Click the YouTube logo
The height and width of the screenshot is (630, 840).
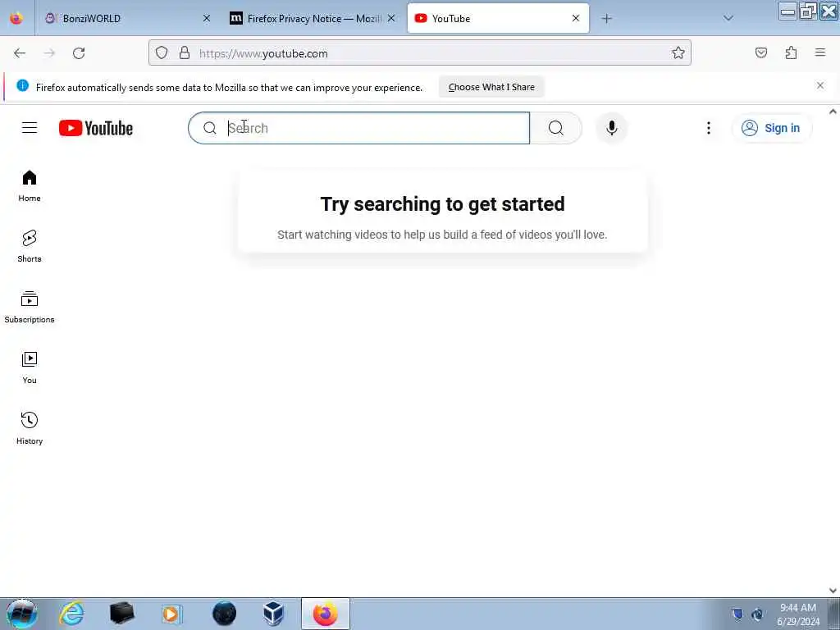click(96, 128)
